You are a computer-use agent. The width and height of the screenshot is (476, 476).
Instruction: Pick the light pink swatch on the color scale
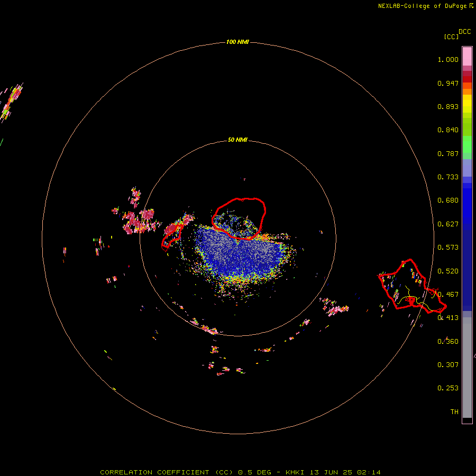[467, 57]
